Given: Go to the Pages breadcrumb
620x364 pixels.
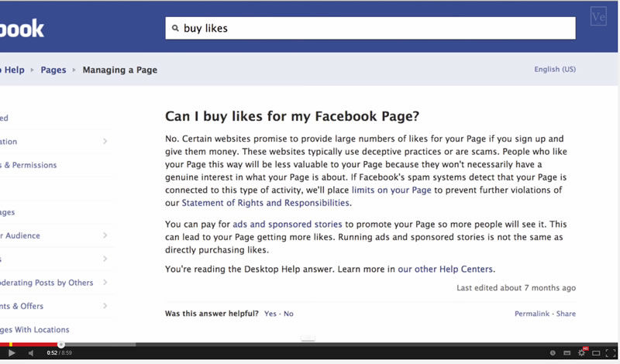Looking at the screenshot, I should pos(53,70).
